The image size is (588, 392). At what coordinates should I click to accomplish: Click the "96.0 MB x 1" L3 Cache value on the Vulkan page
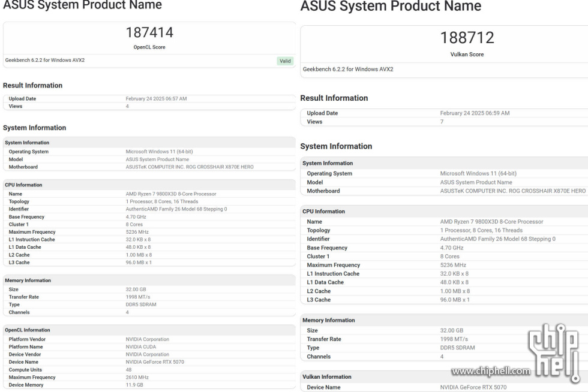click(455, 300)
